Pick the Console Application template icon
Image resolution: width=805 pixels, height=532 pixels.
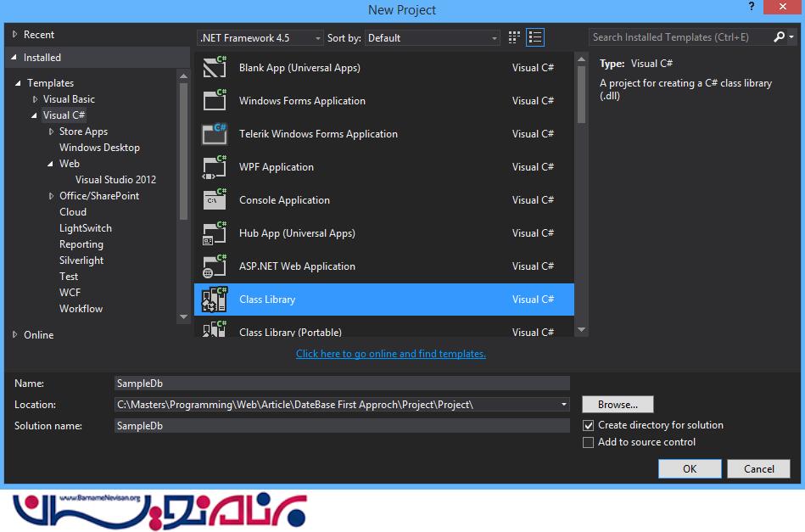214,200
